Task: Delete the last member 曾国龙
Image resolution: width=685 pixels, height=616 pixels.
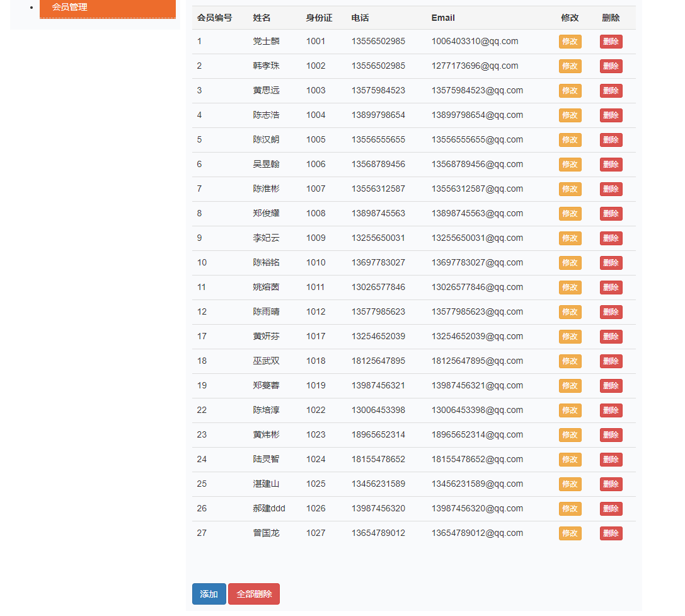Action: pyautogui.click(x=611, y=533)
